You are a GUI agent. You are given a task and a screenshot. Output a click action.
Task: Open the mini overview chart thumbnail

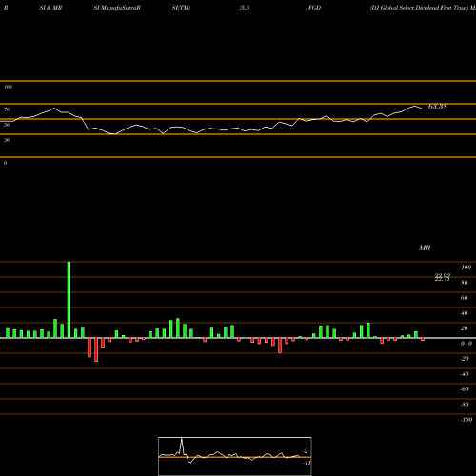(x=235, y=456)
